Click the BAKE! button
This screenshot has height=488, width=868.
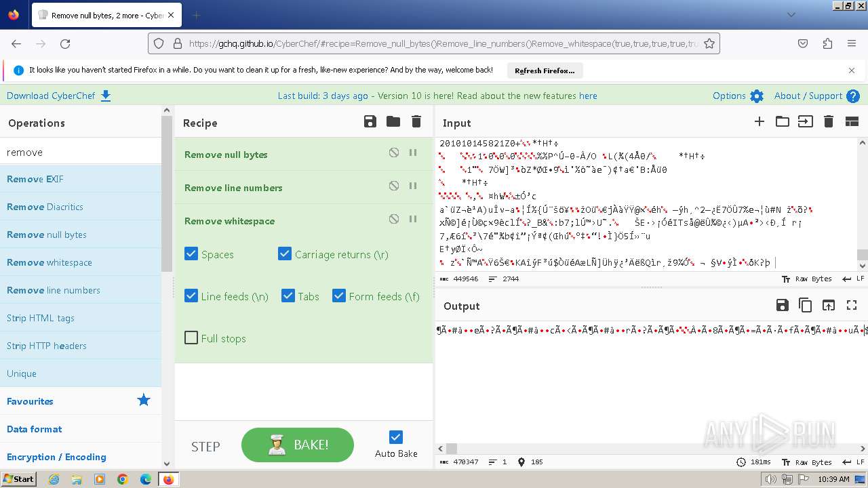298,445
